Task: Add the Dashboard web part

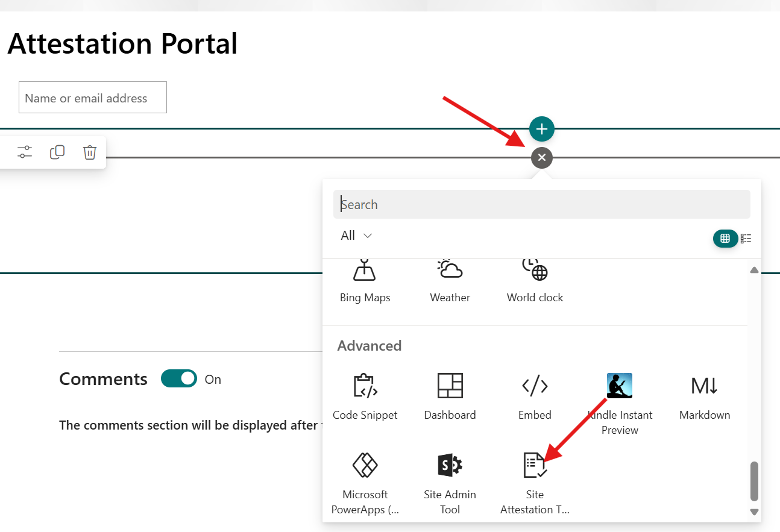Action: click(x=450, y=396)
